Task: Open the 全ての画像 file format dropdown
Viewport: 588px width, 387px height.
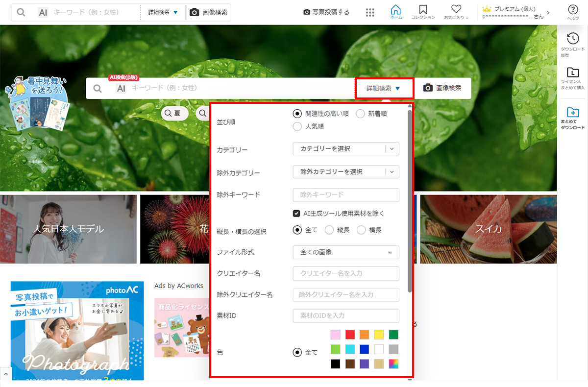Action: [x=346, y=252]
